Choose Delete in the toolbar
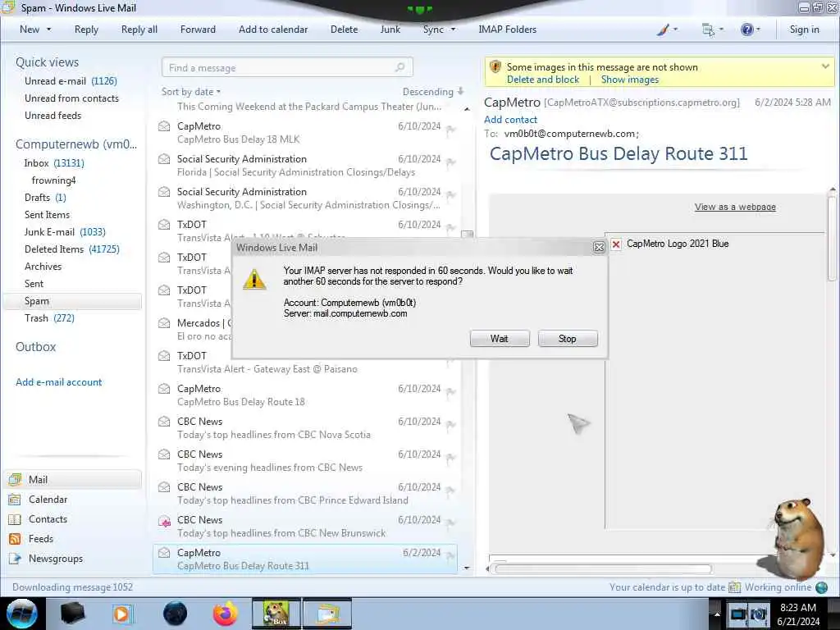840x630 pixels. tap(344, 30)
